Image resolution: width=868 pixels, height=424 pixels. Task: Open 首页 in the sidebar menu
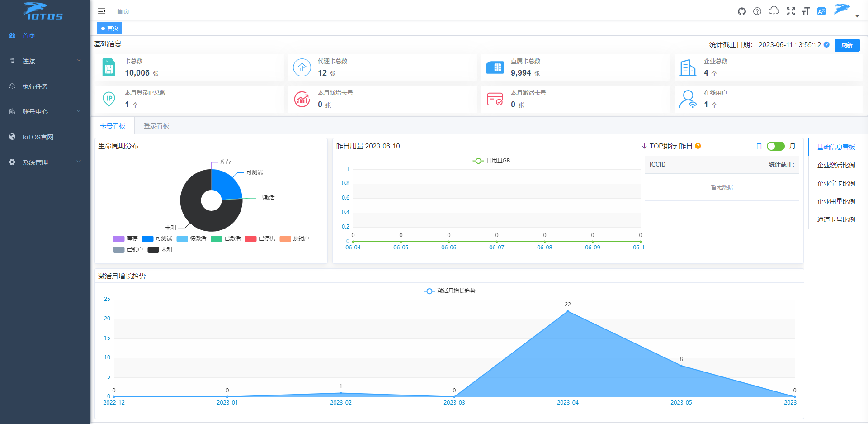tap(45, 35)
